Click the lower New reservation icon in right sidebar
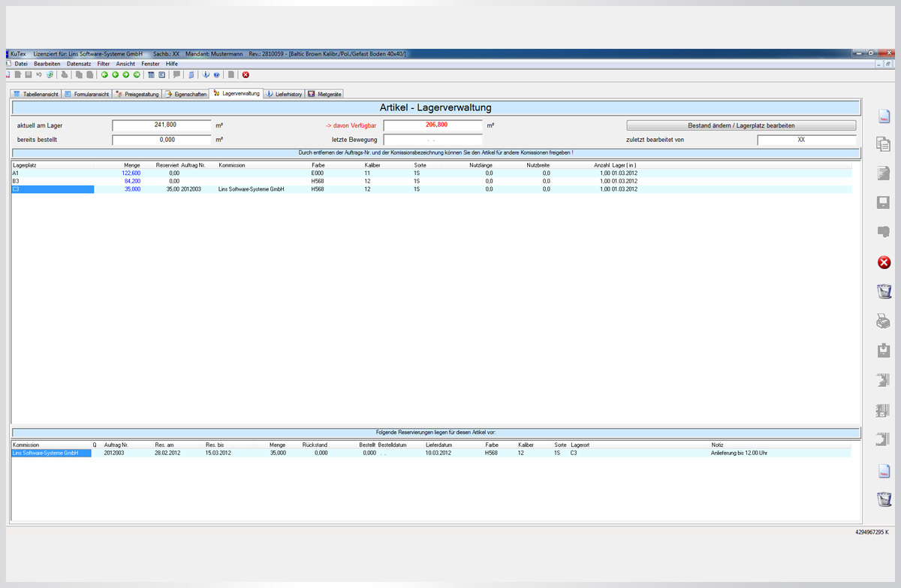Viewport: 901px width, 588px height. [884, 471]
